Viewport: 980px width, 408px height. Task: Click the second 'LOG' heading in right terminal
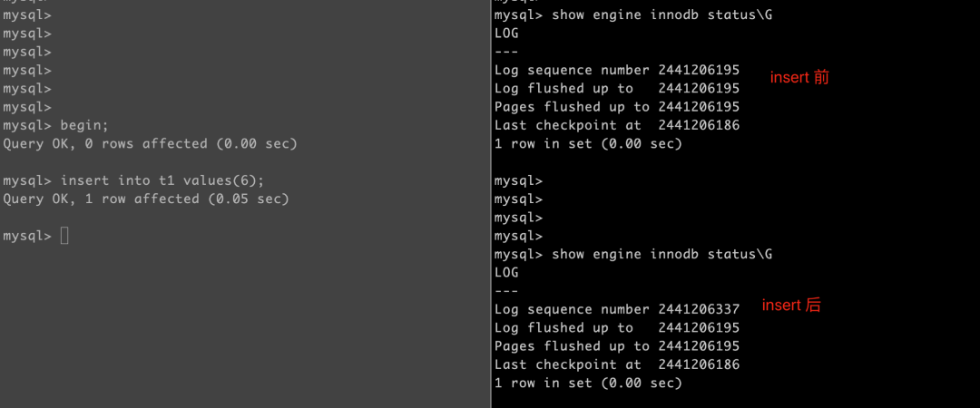click(506, 272)
